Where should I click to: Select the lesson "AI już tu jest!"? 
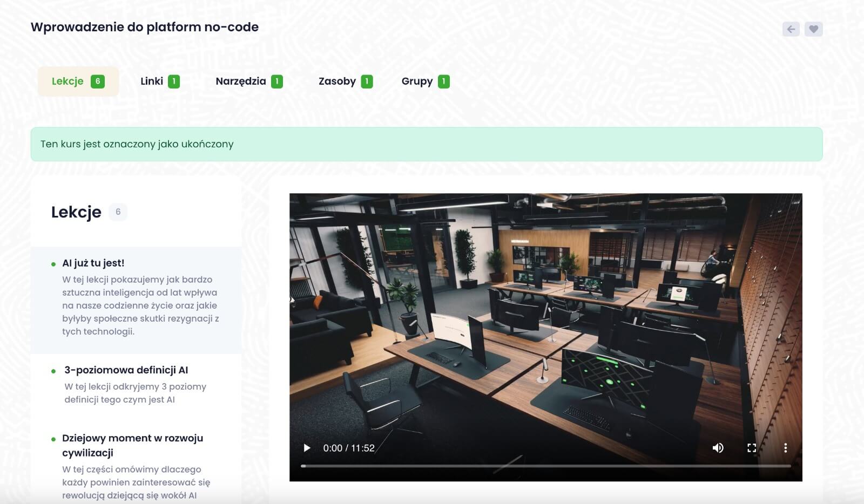point(136,300)
